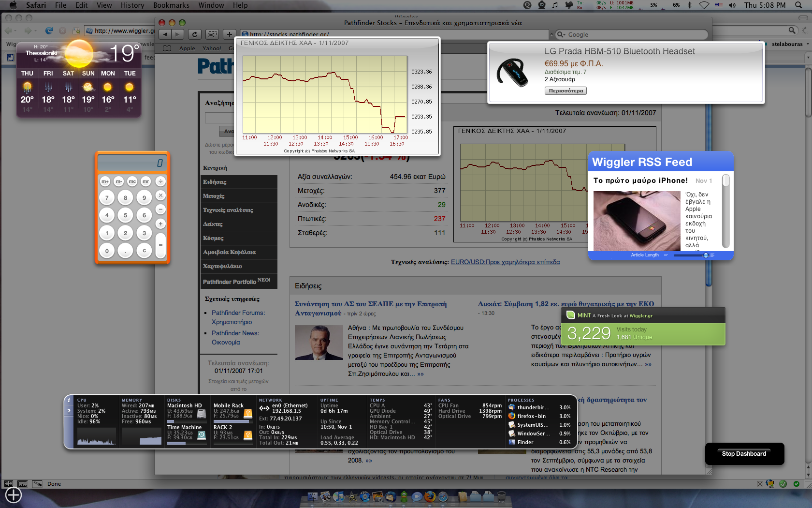Click the Wiggler window address bar URL
The image size is (812, 508).
(x=124, y=31)
